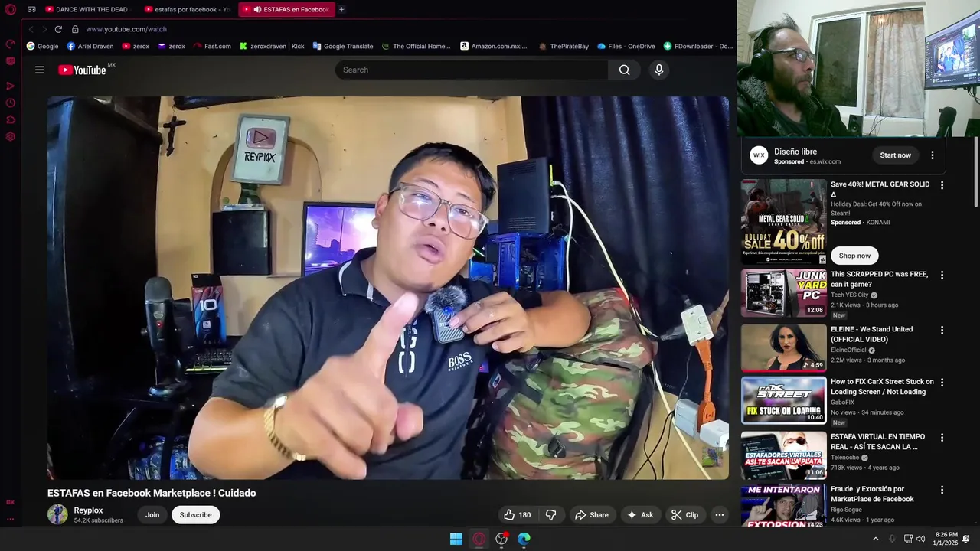Open the ELEINE We Stand United thumbnail
The height and width of the screenshot is (551, 980).
click(783, 348)
